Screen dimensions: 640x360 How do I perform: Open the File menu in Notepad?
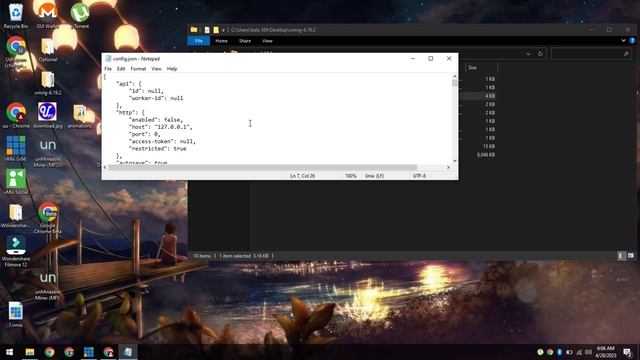point(108,69)
